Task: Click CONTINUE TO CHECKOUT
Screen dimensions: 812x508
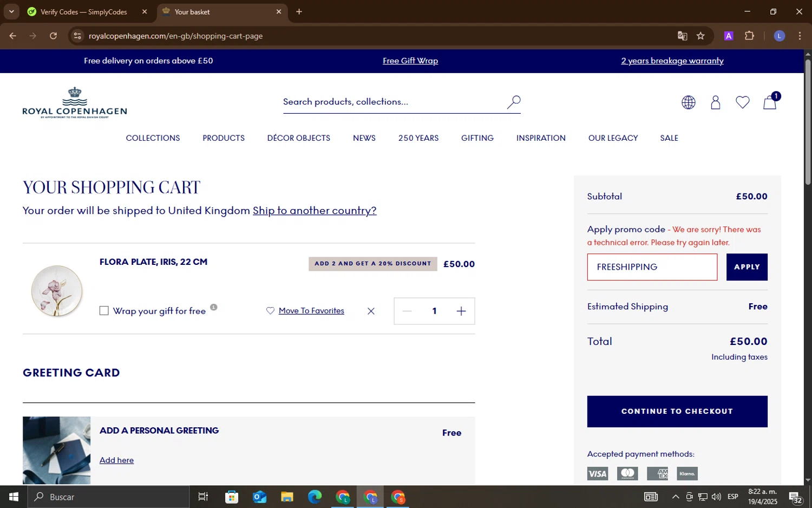Action: click(x=677, y=412)
